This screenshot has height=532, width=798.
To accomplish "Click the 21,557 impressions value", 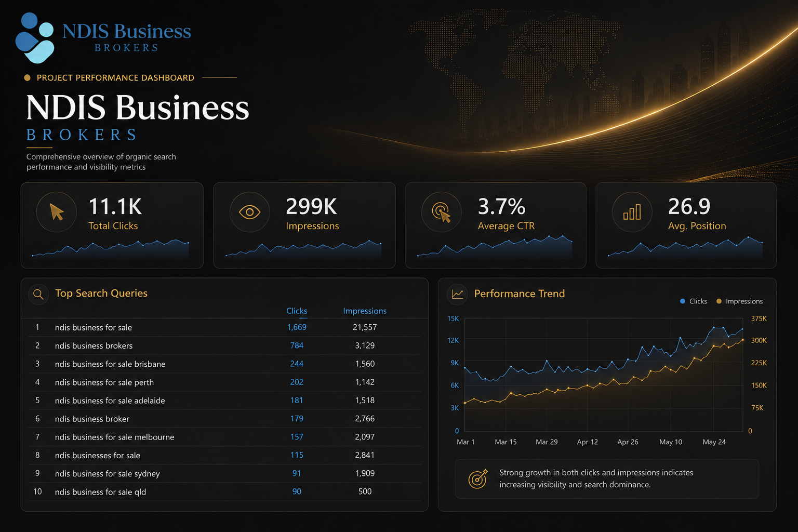I will 365,327.
